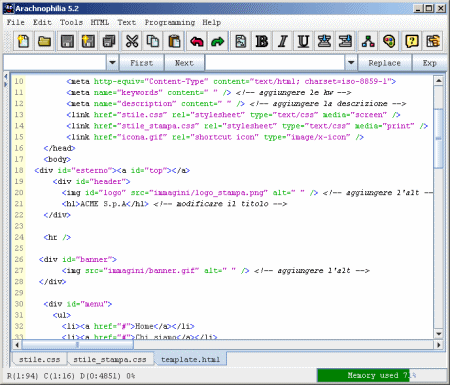Save all documents using the stacked floppies icon
450x385 pixels.
pos(109,41)
